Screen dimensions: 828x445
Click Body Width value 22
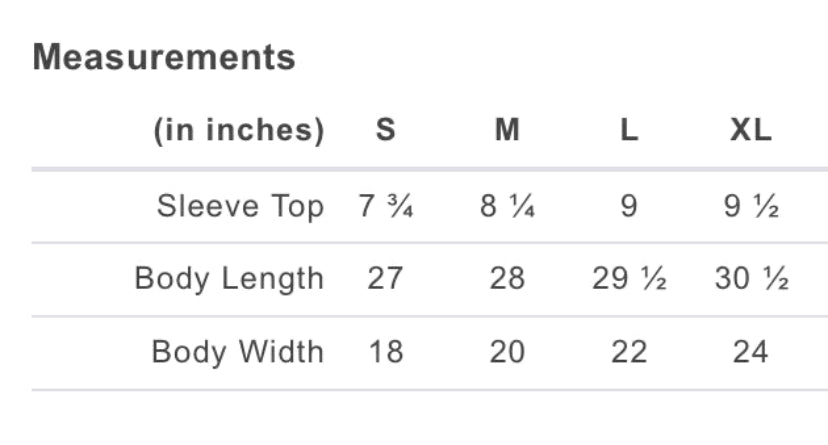629,352
